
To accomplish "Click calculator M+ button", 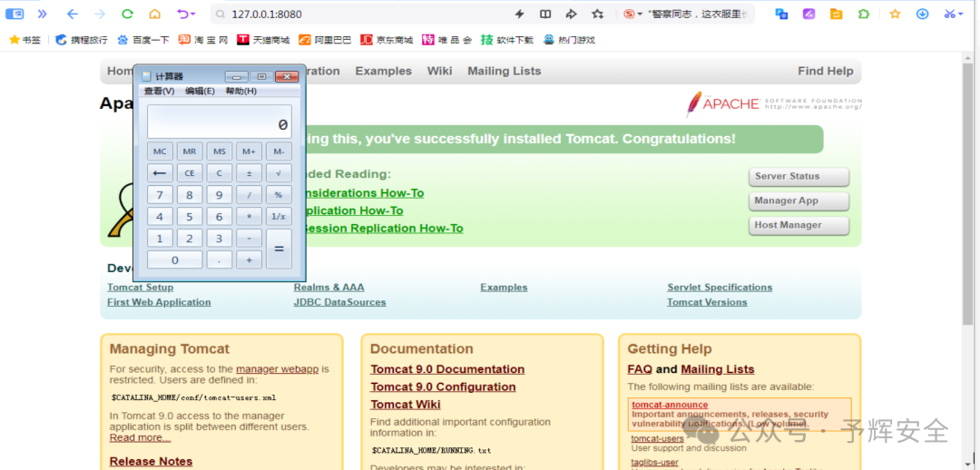I will click(249, 152).
